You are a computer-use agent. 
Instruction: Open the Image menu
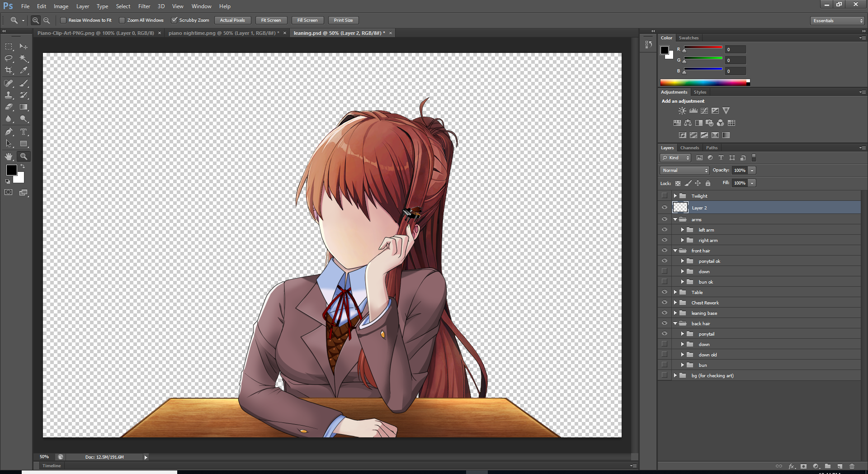pos(61,6)
